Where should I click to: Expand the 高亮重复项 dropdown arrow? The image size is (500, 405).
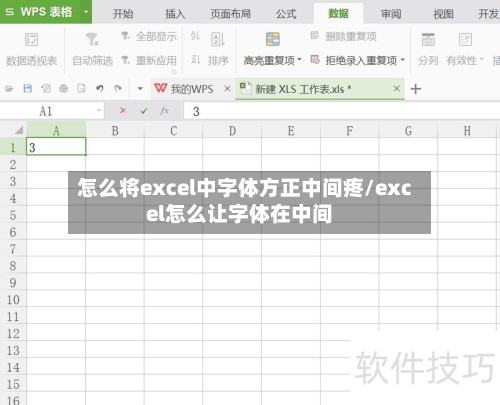(x=299, y=60)
